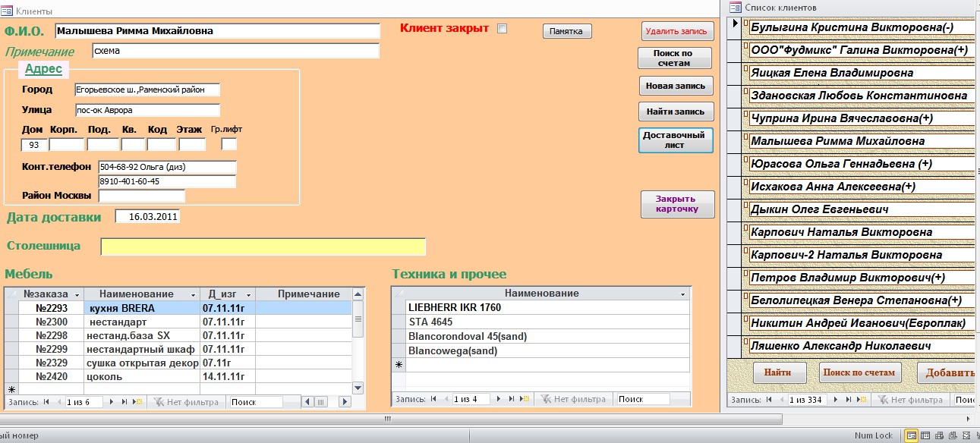Click Нет фильтра indicator under Техника table
The height and width of the screenshot is (443, 980).
coord(573,399)
